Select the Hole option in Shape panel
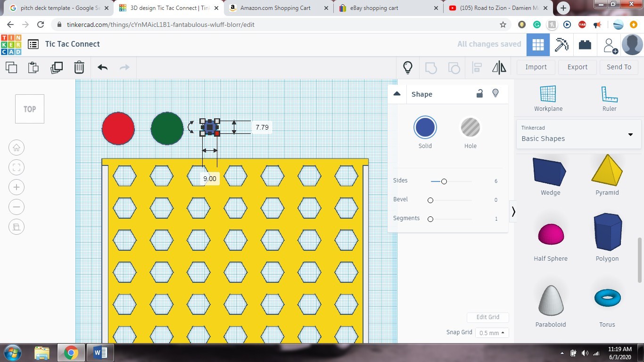Image resolution: width=644 pixels, height=362 pixels. tap(470, 127)
